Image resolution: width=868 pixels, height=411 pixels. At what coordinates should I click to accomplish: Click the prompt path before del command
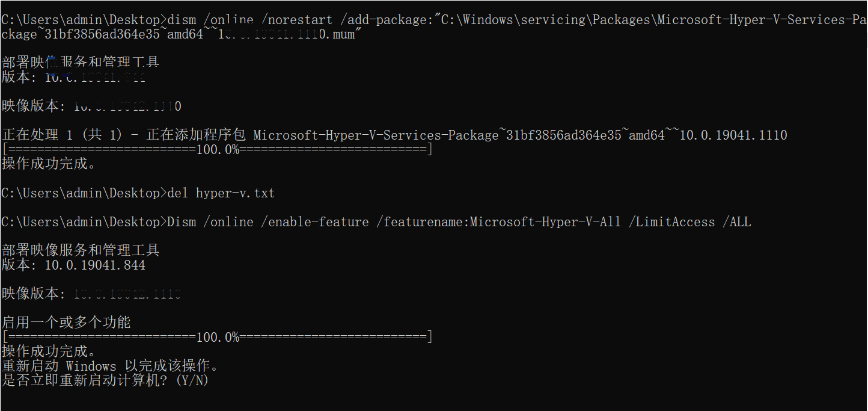[x=82, y=193]
